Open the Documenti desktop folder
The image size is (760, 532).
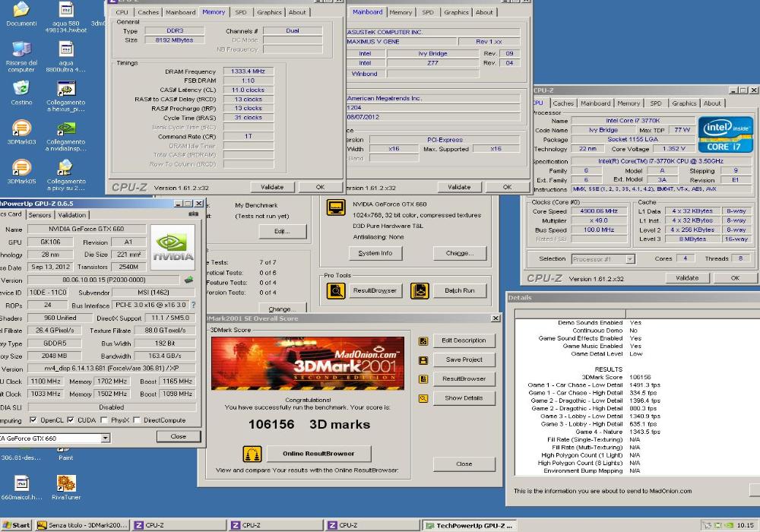21,14
